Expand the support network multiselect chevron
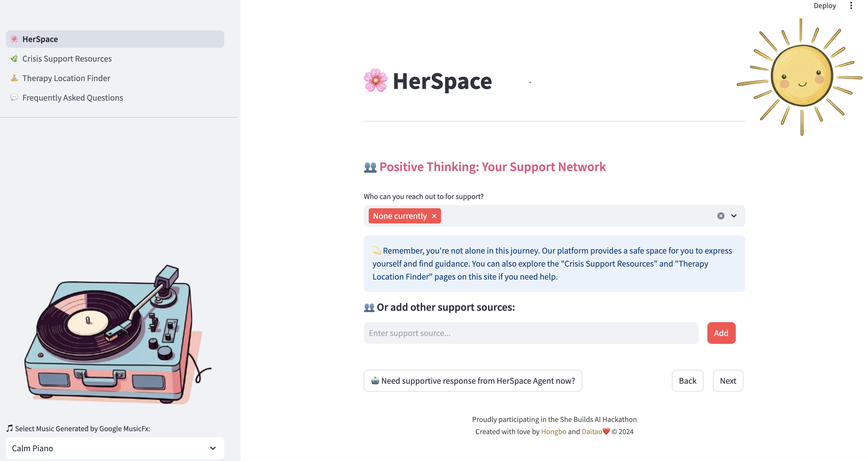The image size is (868, 461). (734, 216)
